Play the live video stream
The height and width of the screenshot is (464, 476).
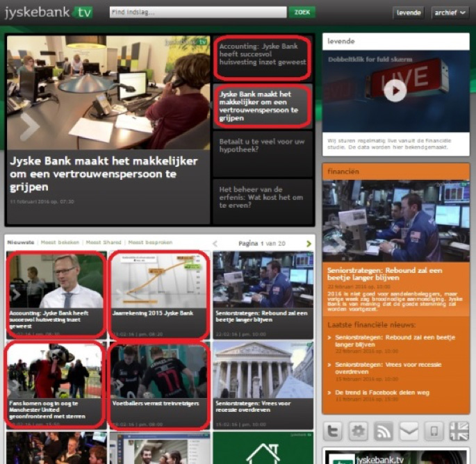coord(395,90)
